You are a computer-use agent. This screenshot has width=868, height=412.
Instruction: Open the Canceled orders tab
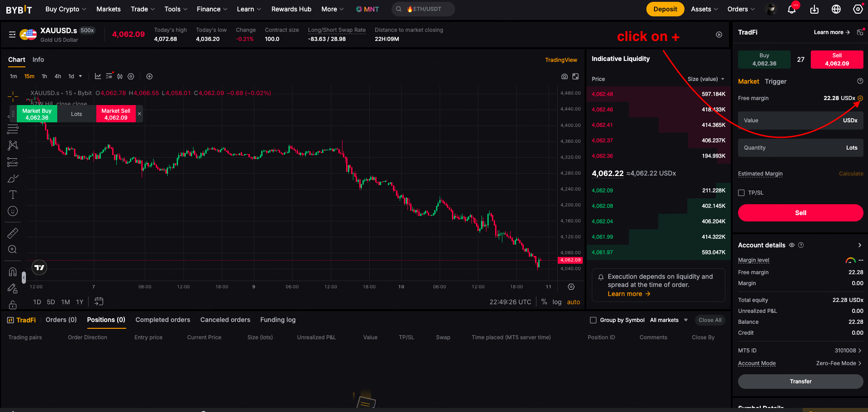coord(225,320)
